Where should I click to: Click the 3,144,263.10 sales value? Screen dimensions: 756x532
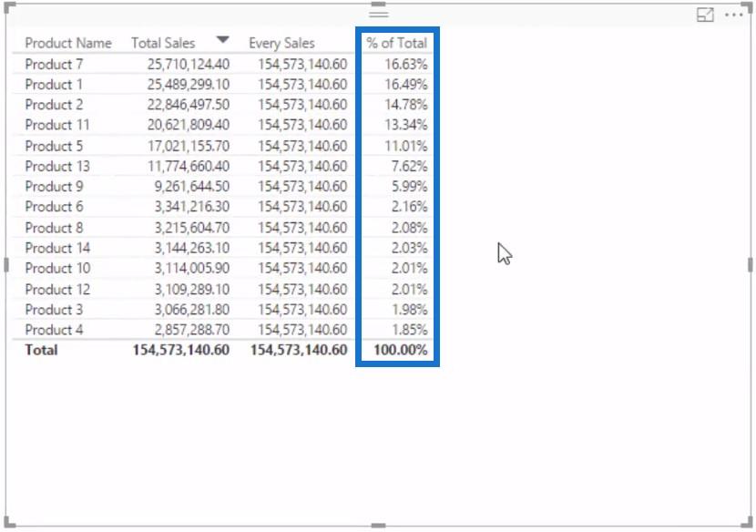(192, 248)
